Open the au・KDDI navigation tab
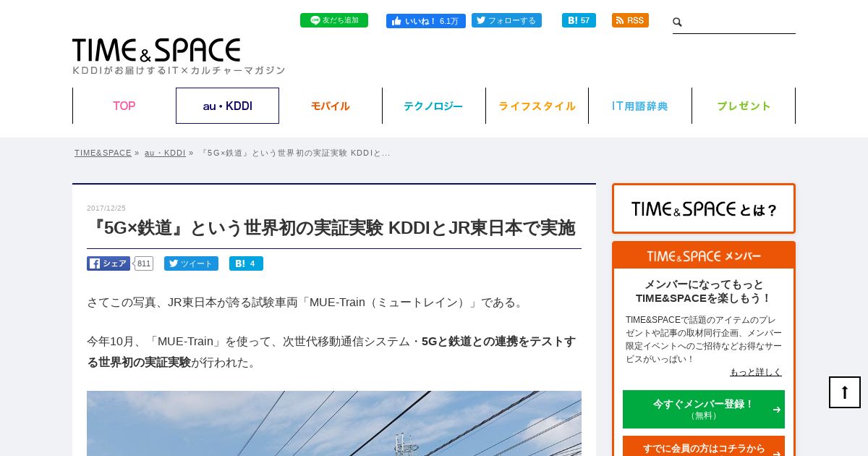The width and height of the screenshot is (868, 456). coord(227,106)
